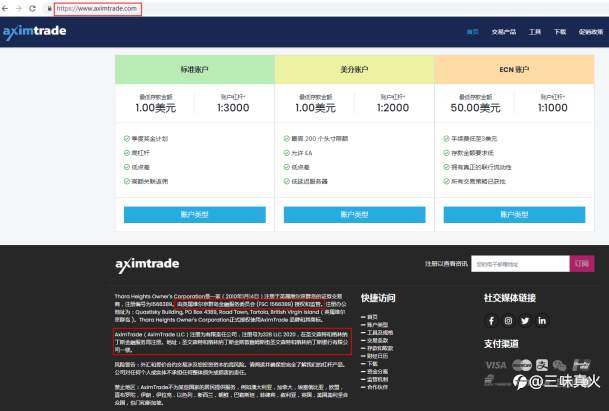Click the 账户类型 button under ECN 账户
The image size is (609, 411).
click(x=514, y=214)
